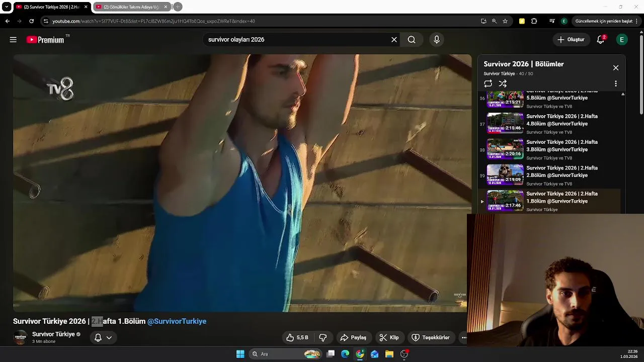Launch Microsoft Edge from taskbar
644x362 pixels.
(x=345, y=354)
